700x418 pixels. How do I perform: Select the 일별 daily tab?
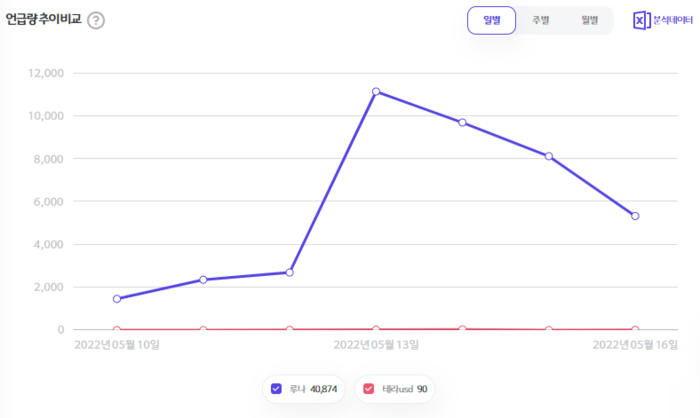click(491, 20)
